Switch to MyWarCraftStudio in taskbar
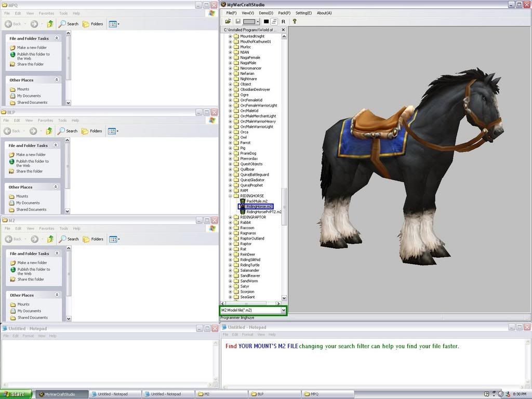The image size is (532, 399). (x=61, y=394)
